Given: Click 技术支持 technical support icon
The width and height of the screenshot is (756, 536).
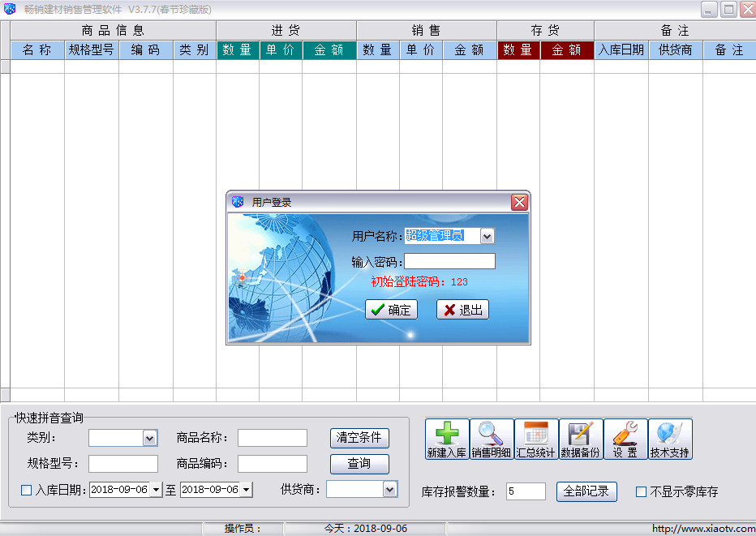Looking at the screenshot, I should [670, 438].
